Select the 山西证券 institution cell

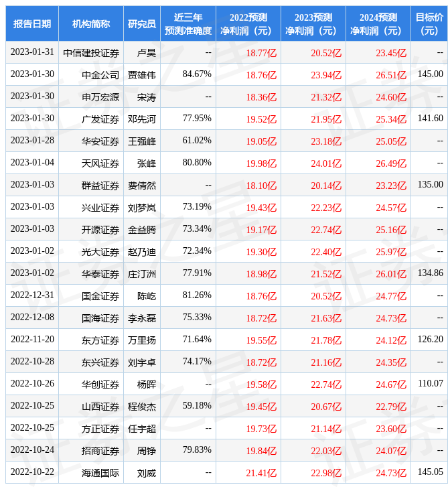[91, 407]
